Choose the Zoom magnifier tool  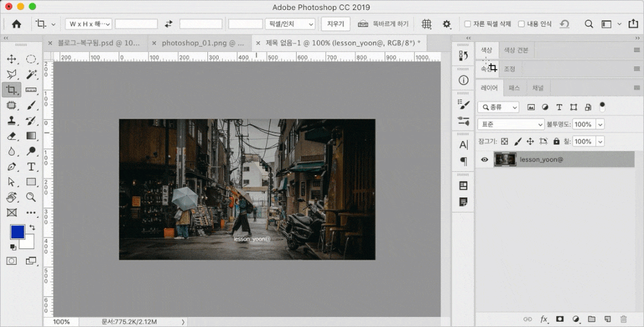(x=31, y=197)
